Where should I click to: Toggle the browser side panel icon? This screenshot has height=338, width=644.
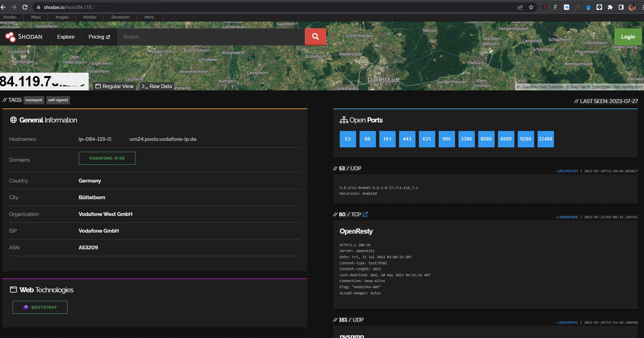[x=621, y=7]
